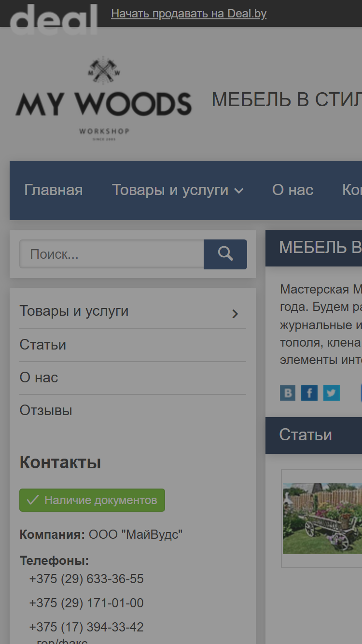Expand the Товары и услуги nav dropdown arrow

pos(239,191)
